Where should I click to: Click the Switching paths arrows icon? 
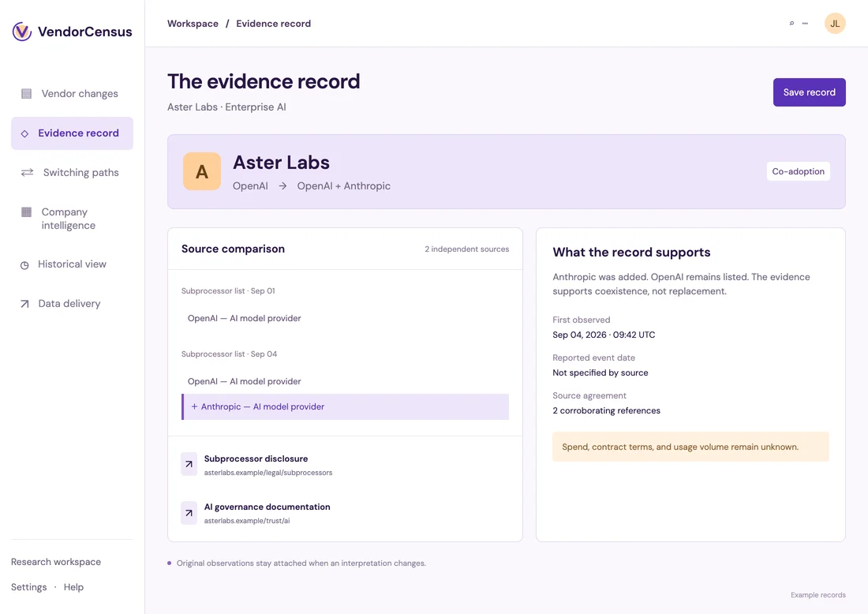[x=27, y=172]
